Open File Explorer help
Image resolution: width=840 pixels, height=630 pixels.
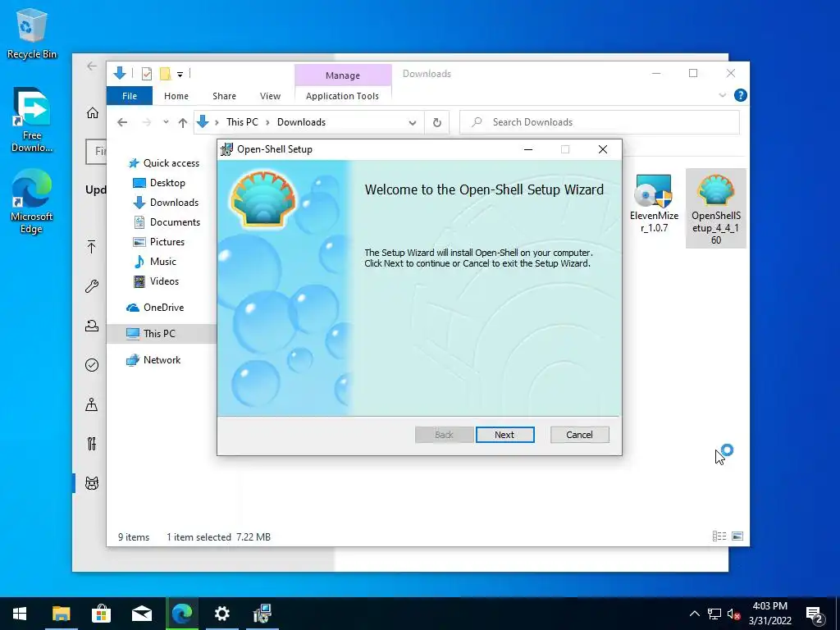(741, 95)
